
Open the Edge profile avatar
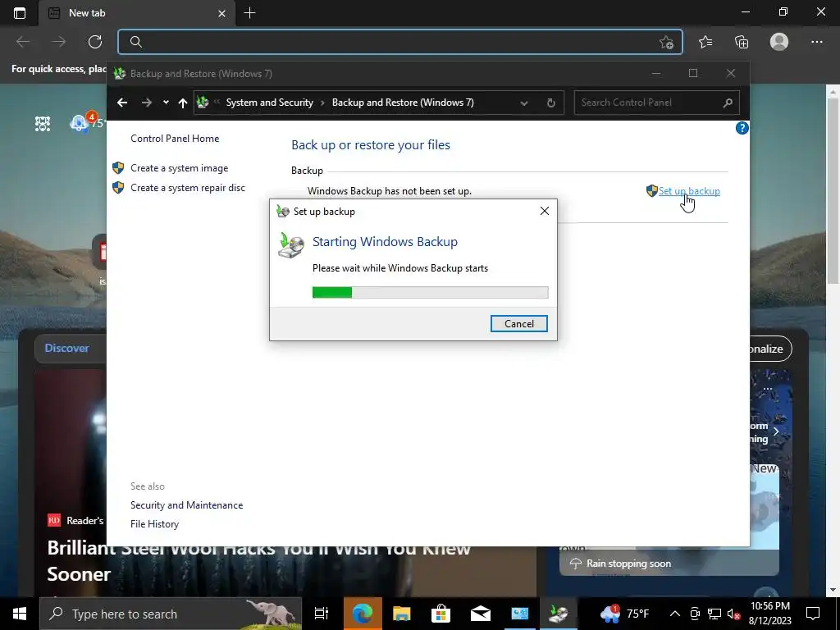pyautogui.click(x=779, y=42)
